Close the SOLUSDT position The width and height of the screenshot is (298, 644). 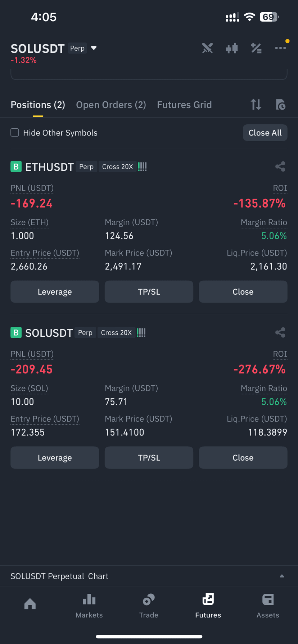point(243,457)
